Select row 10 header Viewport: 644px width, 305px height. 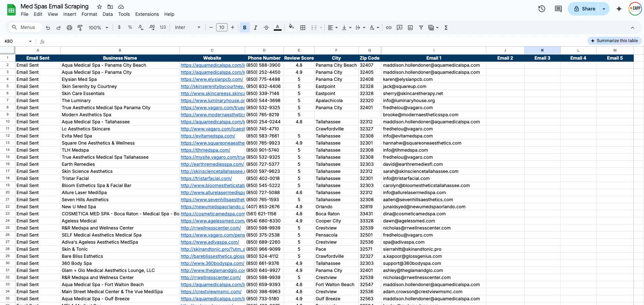point(7,122)
